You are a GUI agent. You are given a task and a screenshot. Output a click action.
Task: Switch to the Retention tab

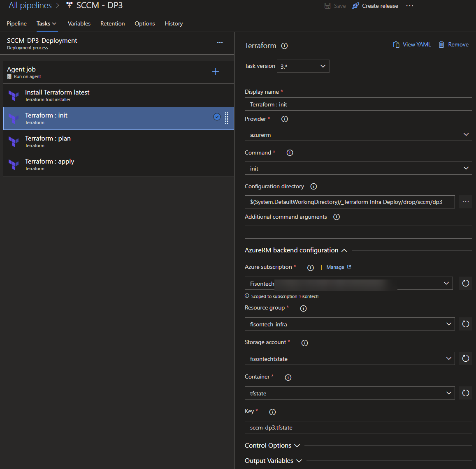click(x=112, y=24)
